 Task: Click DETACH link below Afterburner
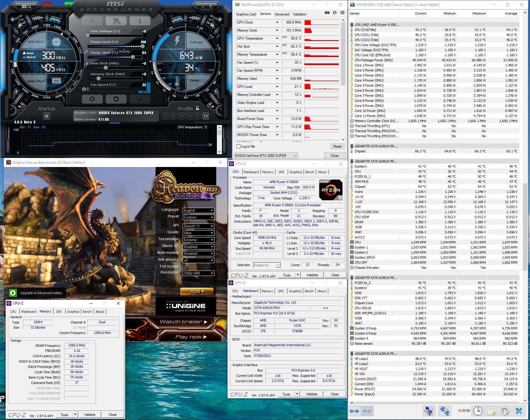115,123
